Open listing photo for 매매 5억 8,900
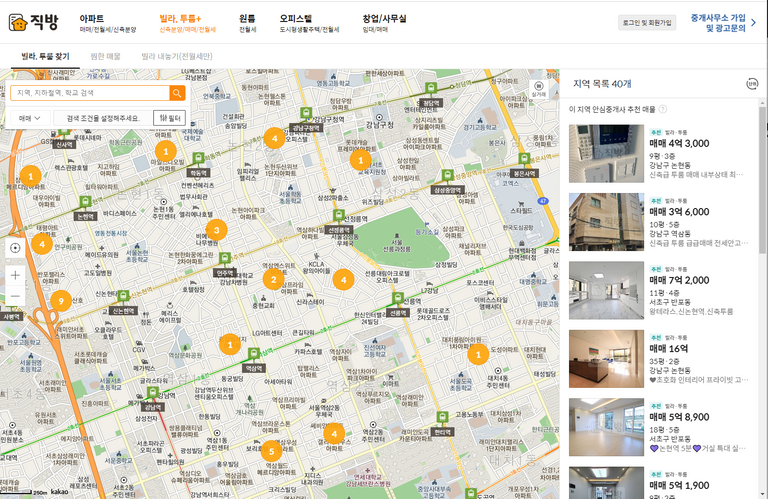Viewport: 768px width, 499px height. point(606,427)
